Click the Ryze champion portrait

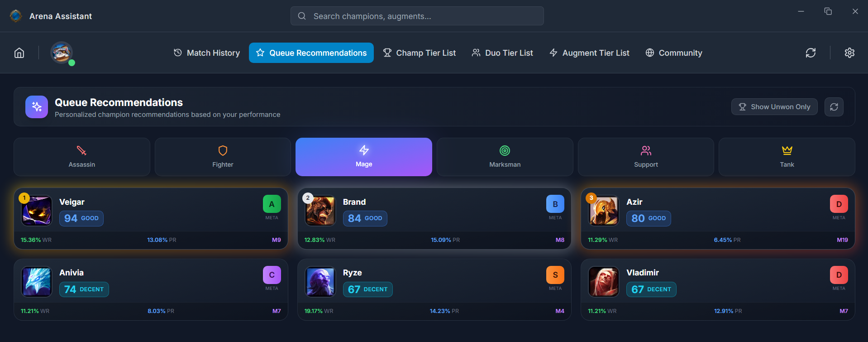pos(320,281)
